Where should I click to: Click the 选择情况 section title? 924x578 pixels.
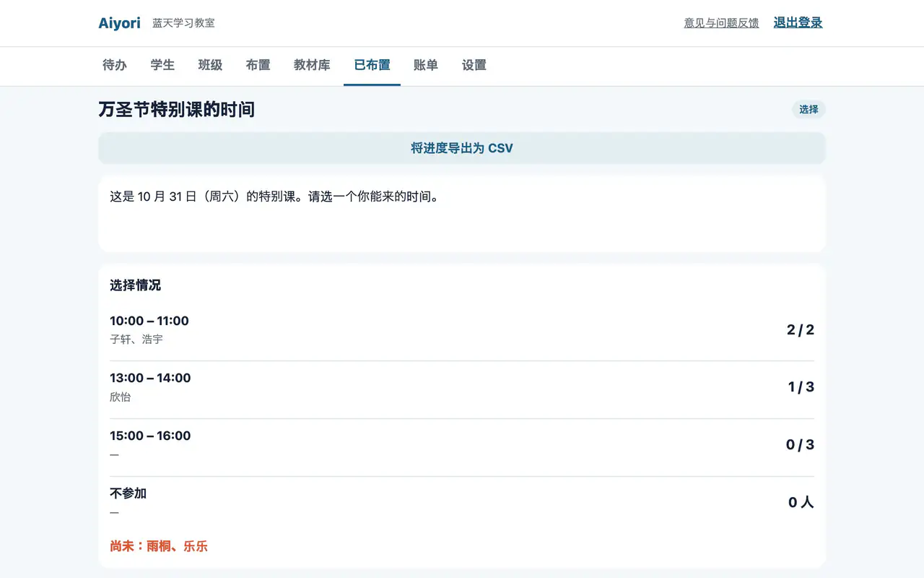pyautogui.click(x=135, y=285)
